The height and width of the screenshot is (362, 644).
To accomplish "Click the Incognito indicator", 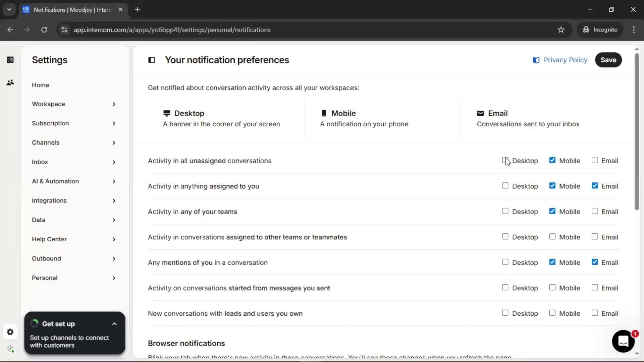I will [600, 30].
